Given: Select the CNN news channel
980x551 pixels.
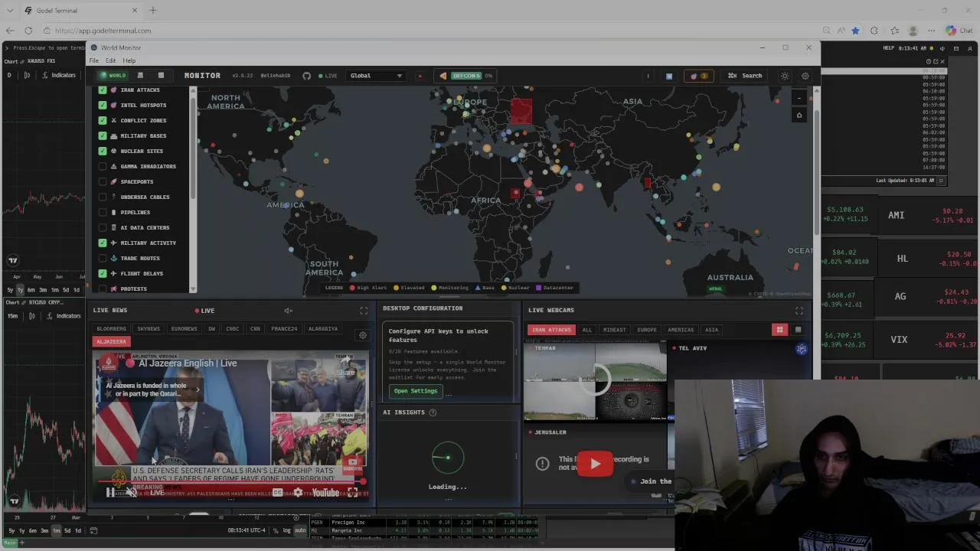Looking at the screenshot, I should click(255, 329).
